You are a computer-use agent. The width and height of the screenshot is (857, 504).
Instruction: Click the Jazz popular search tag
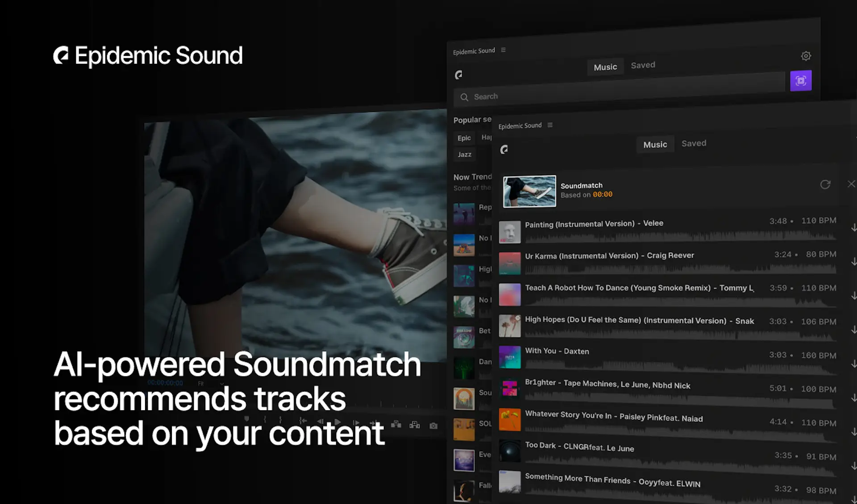(x=464, y=154)
